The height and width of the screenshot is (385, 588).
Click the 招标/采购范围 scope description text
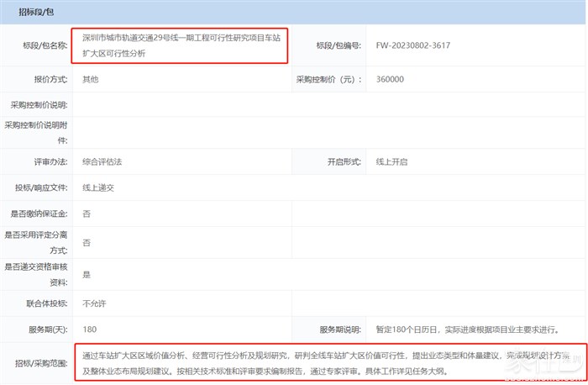pos(328,362)
